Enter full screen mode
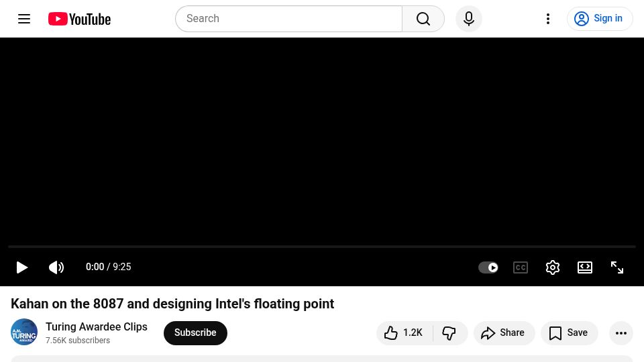Screen dimensions: 644x362 click(617, 267)
